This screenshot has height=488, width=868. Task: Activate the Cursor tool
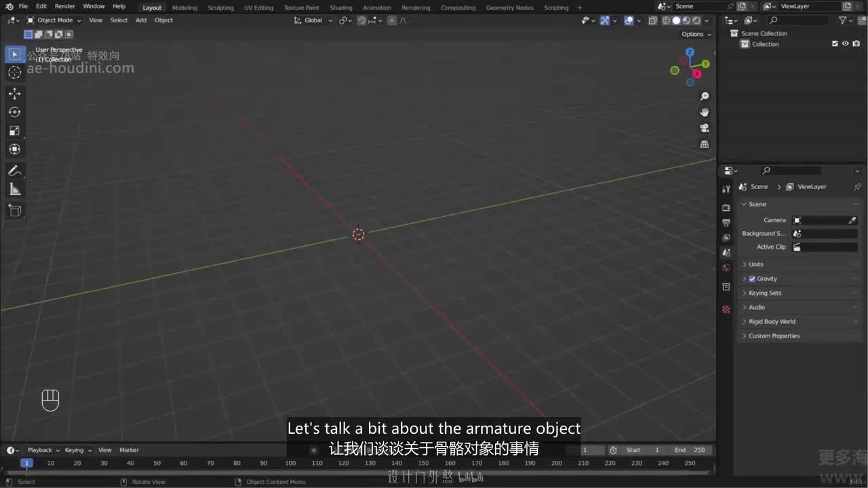(14, 73)
